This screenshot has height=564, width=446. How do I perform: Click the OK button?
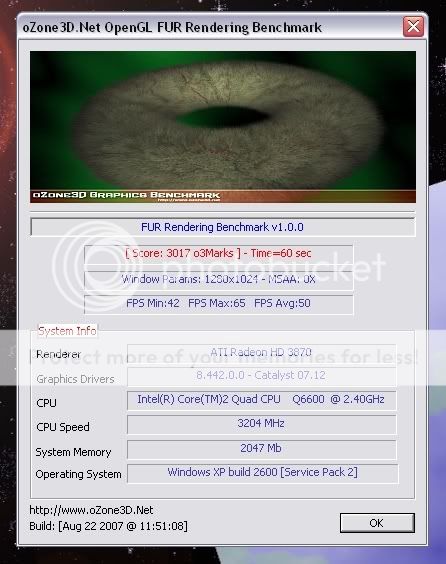(377, 523)
